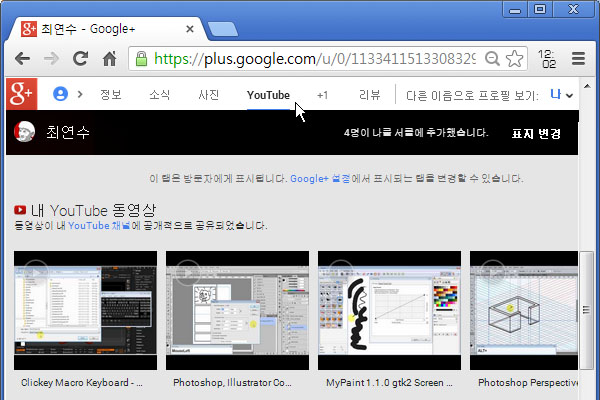Open the +1 tab
Image resolution: width=600 pixels, height=400 pixels.
[x=323, y=95]
